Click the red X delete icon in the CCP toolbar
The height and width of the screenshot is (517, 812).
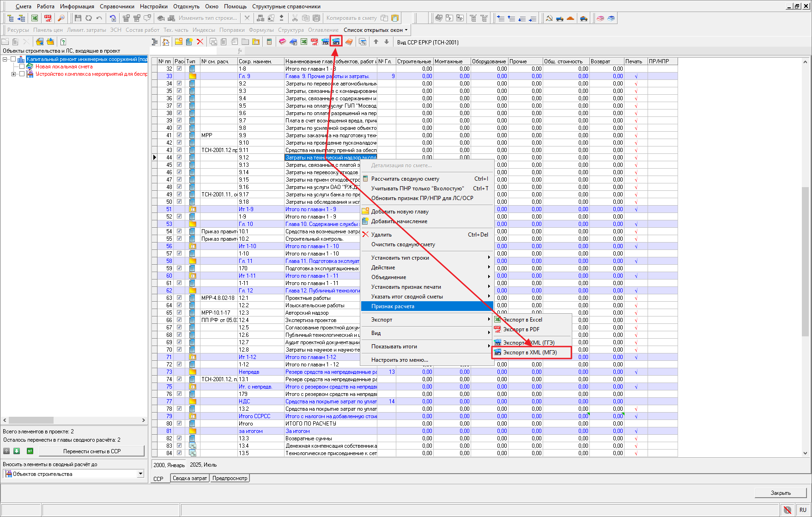click(x=200, y=42)
